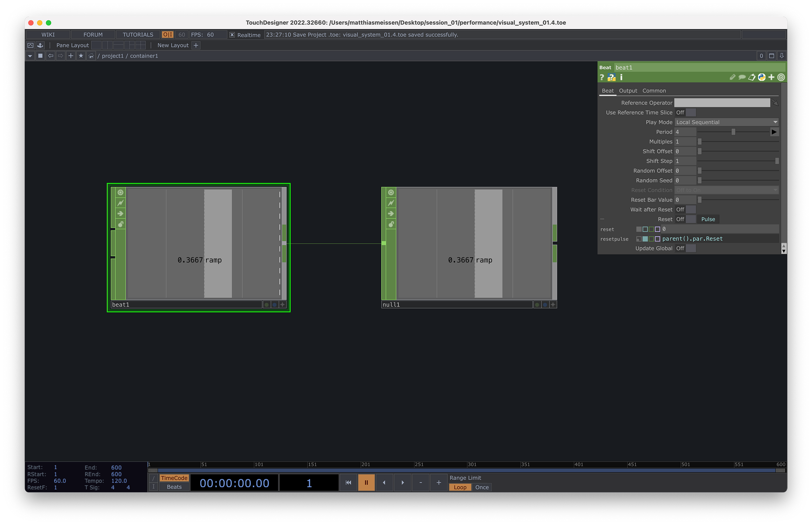The image size is (812, 525).
Task: Click the Reference Operator input field
Action: tap(722, 103)
